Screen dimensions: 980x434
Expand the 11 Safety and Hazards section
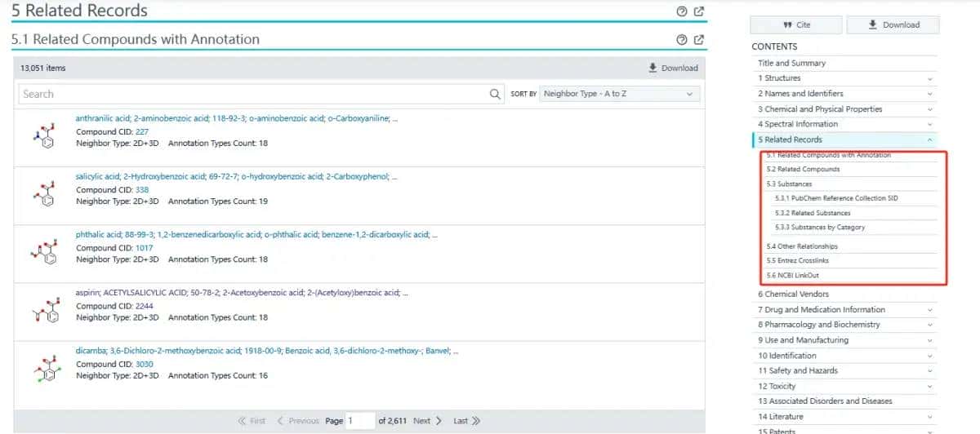[x=929, y=371]
